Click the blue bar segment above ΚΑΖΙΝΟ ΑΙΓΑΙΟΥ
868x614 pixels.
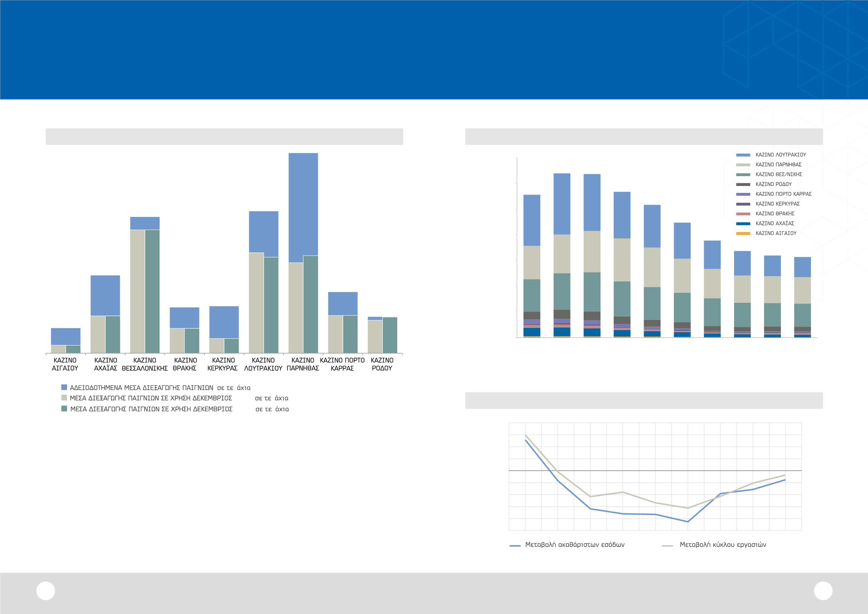(66, 337)
